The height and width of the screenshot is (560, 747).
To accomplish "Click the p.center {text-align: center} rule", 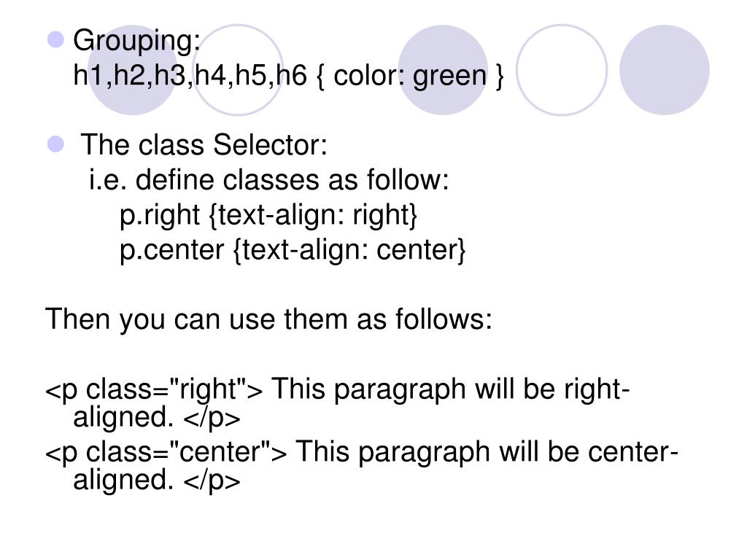I will coord(293,251).
